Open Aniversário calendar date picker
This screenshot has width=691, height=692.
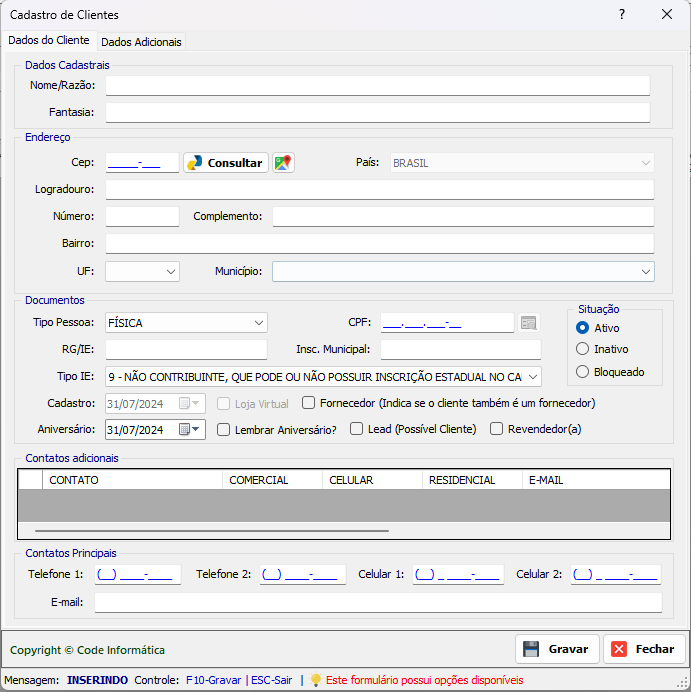[x=190, y=429]
